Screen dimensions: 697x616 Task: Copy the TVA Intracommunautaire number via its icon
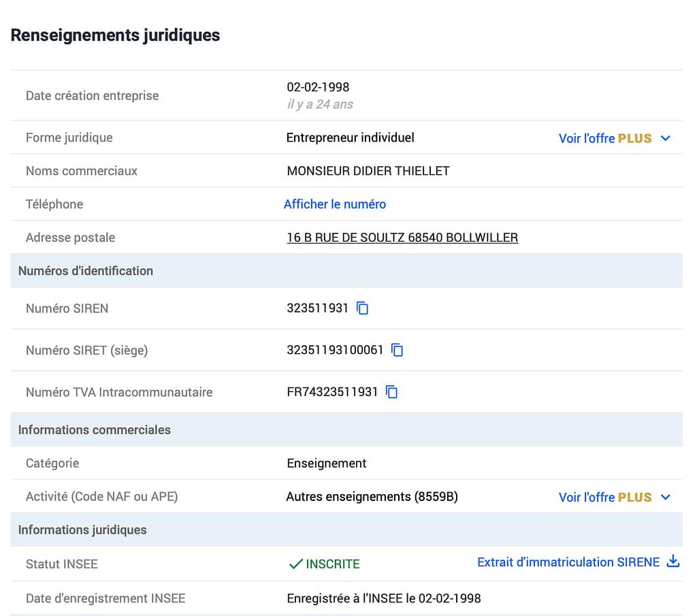(x=391, y=392)
